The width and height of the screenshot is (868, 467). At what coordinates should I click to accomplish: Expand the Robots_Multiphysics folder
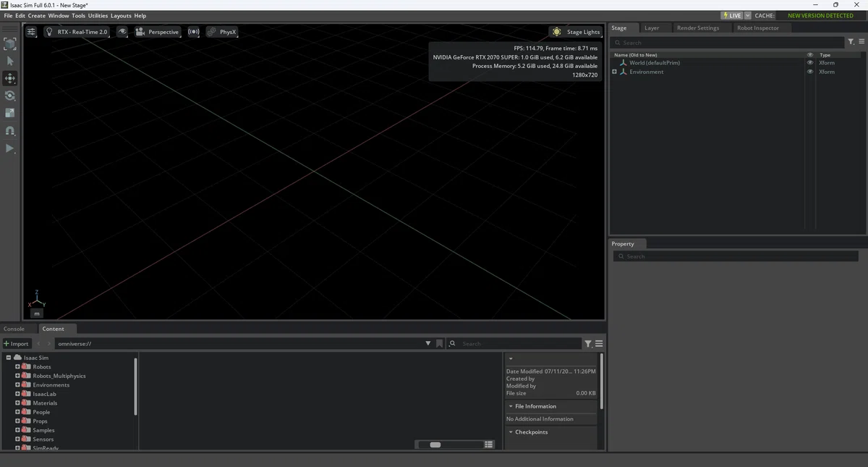click(17, 376)
